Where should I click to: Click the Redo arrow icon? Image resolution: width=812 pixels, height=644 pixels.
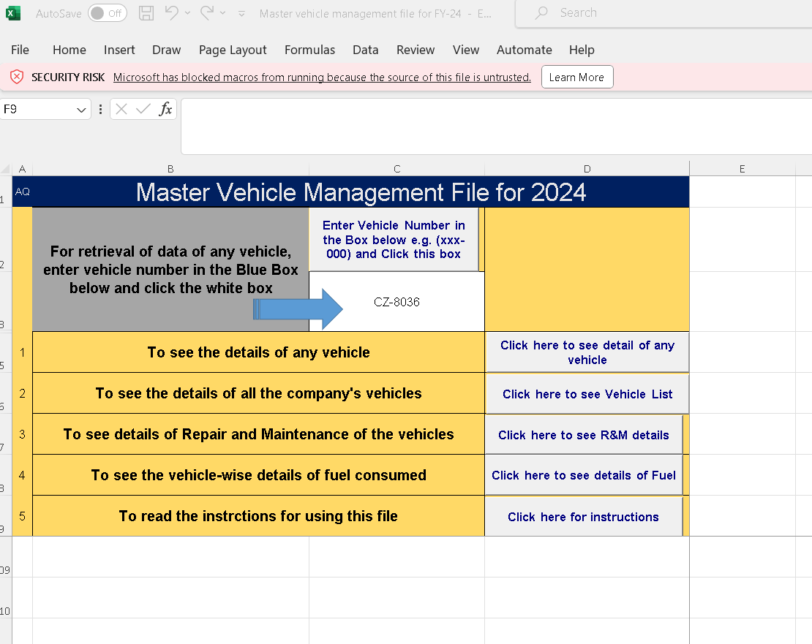pyautogui.click(x=207, y=12)
